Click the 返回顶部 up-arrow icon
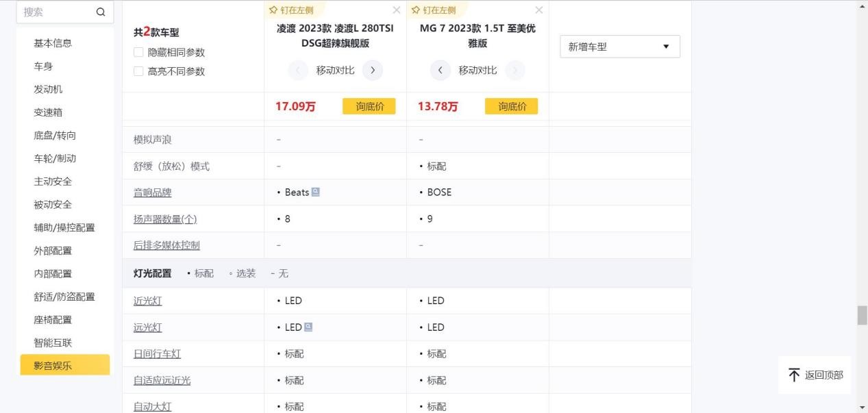Viewport: 868px width, 413px height. (x=794, y=375)
